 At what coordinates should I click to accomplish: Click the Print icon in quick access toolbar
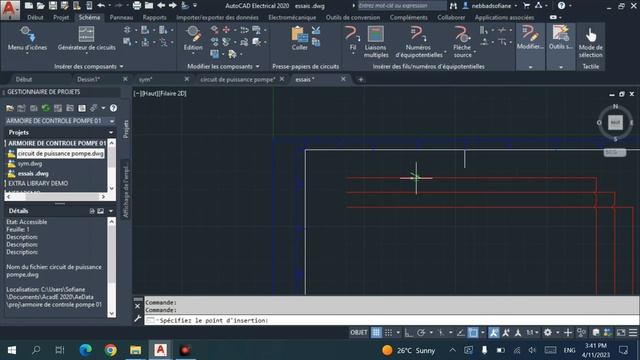coord(137,5)
